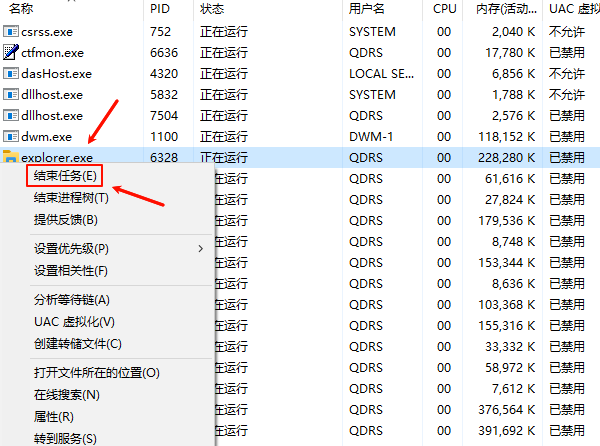Image resolution: width=600 pixels, height=446 pixels.
Task: Choose 在线搜索(N) in context menu
Action: pyautogui.click(x=66, y=395)
